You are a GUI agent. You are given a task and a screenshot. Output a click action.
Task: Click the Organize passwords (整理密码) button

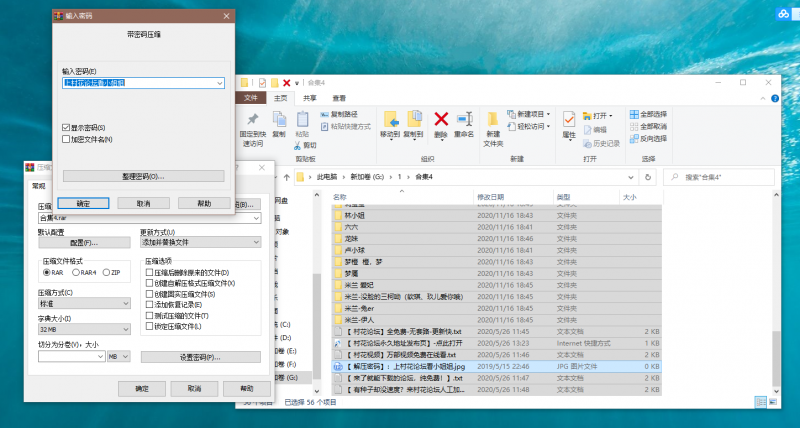pos(141,176)
